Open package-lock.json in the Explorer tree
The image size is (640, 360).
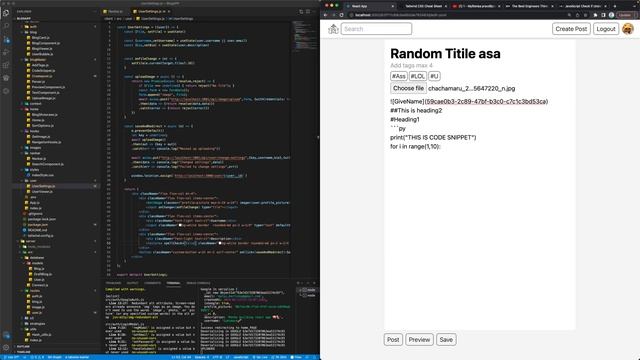click(x=42, y=219)
